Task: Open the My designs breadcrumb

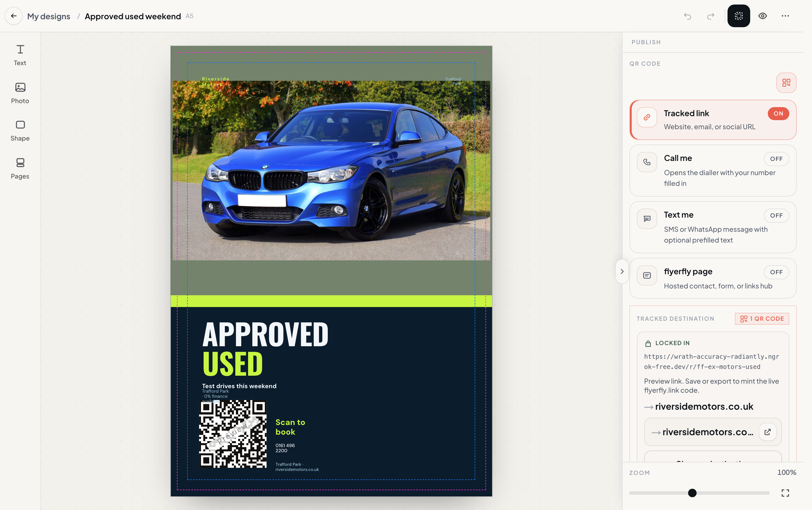Action: [48, 16]
